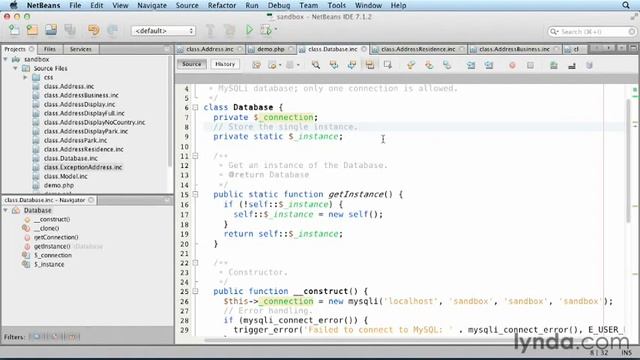Click the Shift Line Left icon
The width and height of the screenshot is (640, 360).
[x=471, y=65]
